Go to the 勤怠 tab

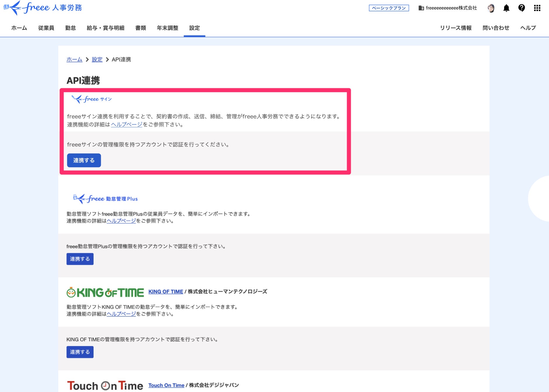[x=71, y=28]
